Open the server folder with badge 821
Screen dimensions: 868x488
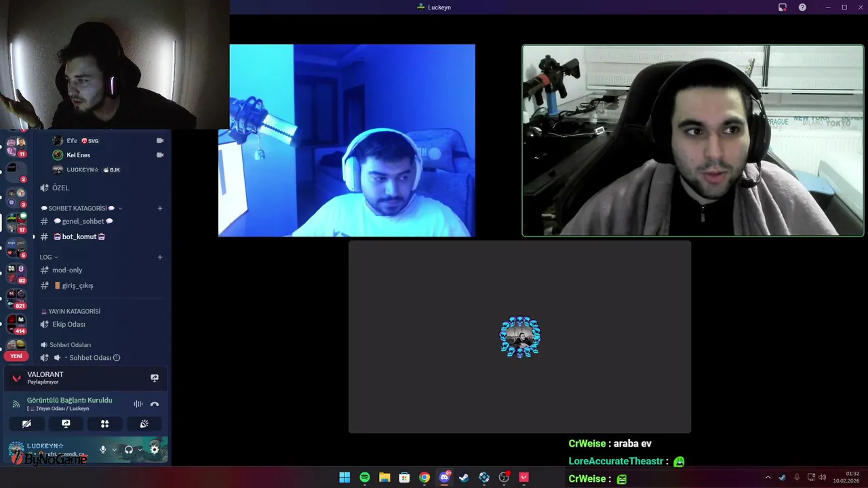click(x=16, y=298)
